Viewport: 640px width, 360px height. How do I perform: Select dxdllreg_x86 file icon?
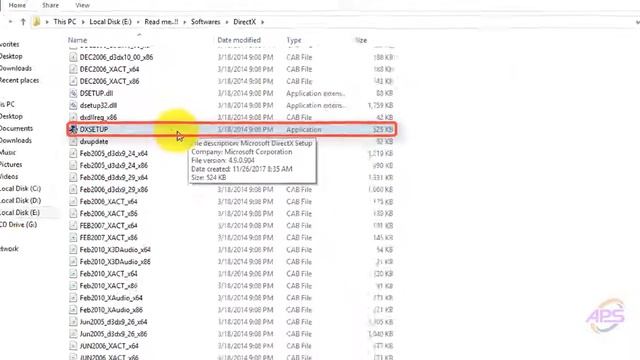point(73,117)
